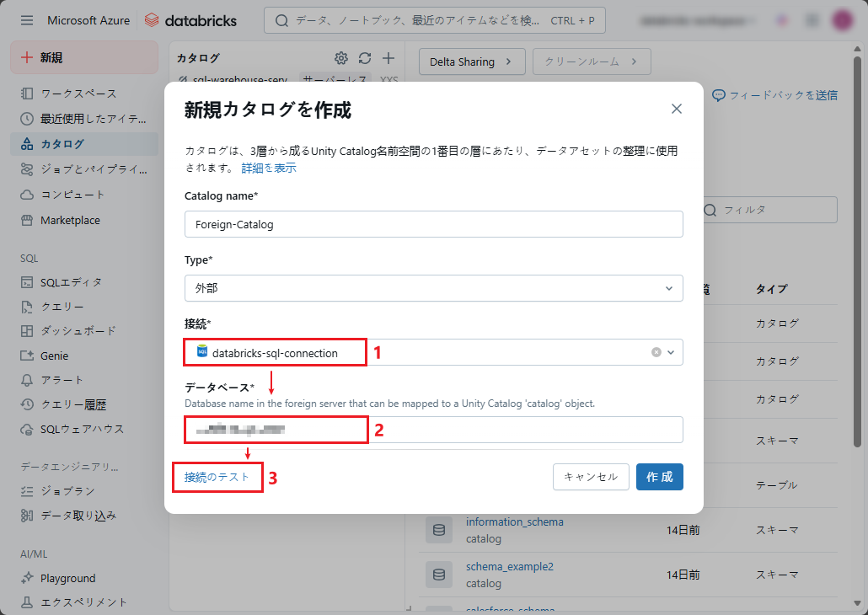Open Genie in the sidebar

point(55,356)
